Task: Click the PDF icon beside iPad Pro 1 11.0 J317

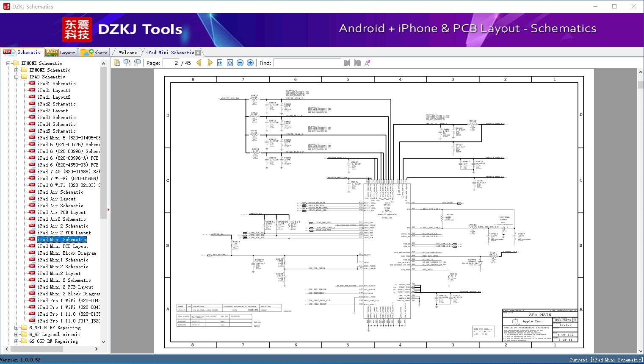Action: point(32,321)
